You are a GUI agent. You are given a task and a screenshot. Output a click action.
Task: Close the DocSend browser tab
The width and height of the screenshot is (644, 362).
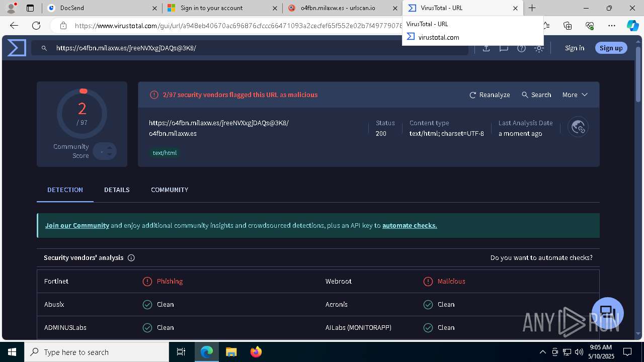coord(153,8)
